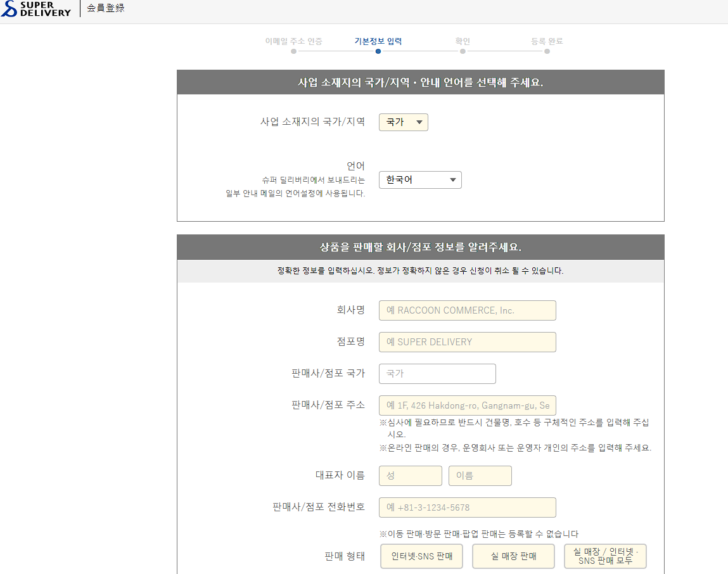728x574 pixels.
Task: Click the 회사명 company name field
Action: click(x=467, y=310)
